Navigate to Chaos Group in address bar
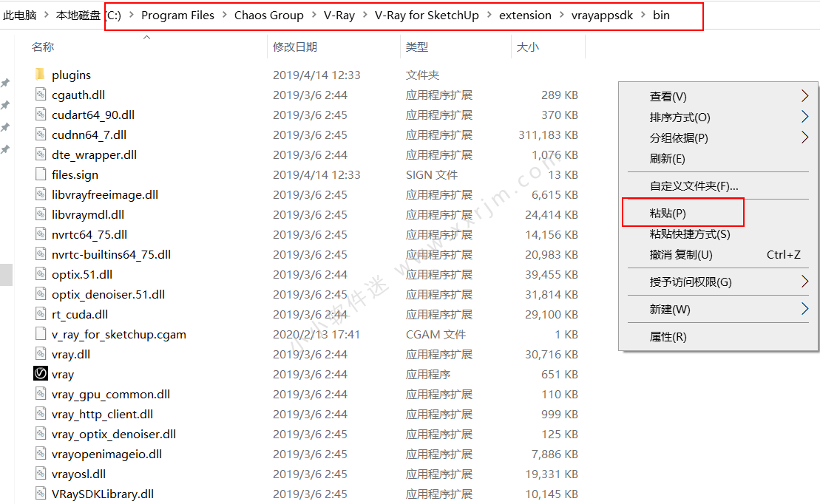 (x=268, y=15)
